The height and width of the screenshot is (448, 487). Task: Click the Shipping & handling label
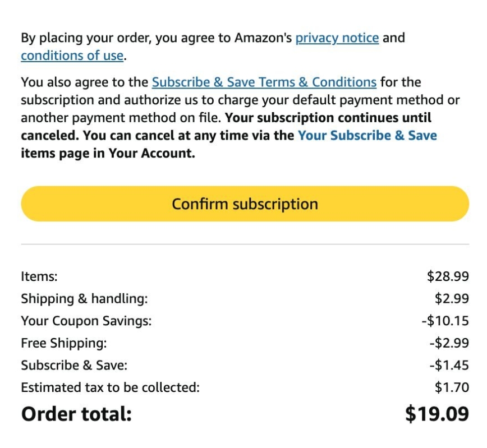(x=85, y=299)
